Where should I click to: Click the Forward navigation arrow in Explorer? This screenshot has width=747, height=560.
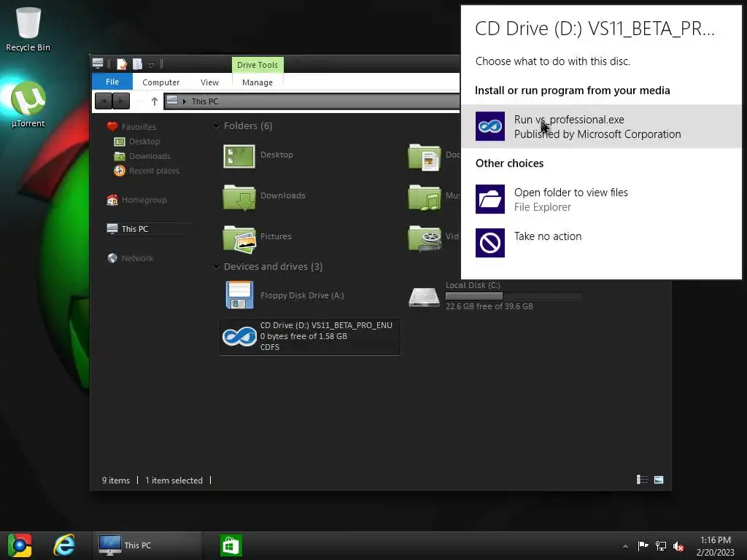coord(121,101)
